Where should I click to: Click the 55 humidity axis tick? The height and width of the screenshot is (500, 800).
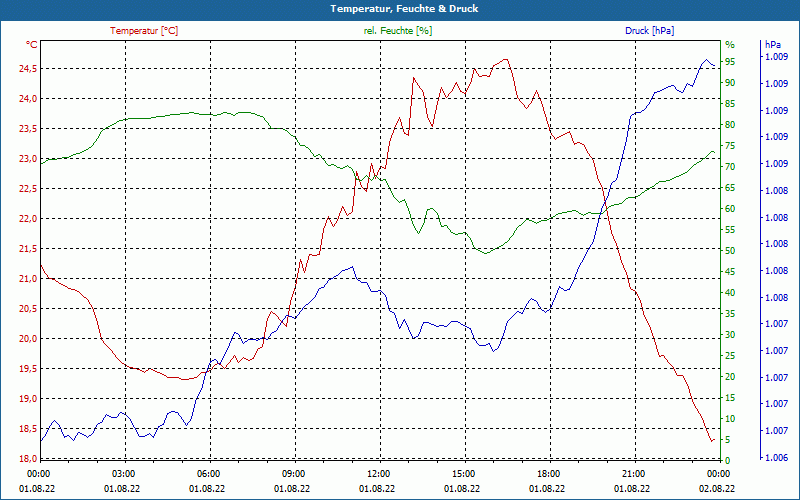[x=730, y=230]
